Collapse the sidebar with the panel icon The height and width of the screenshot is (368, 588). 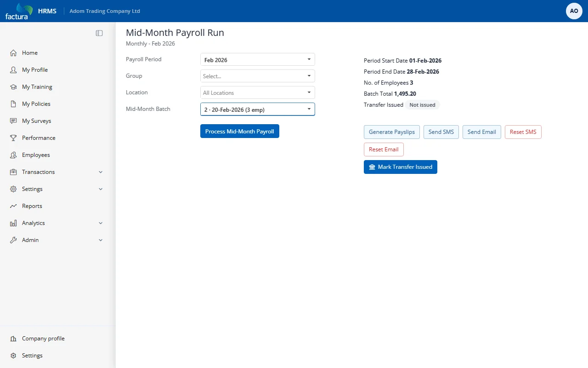click(99, 33)
